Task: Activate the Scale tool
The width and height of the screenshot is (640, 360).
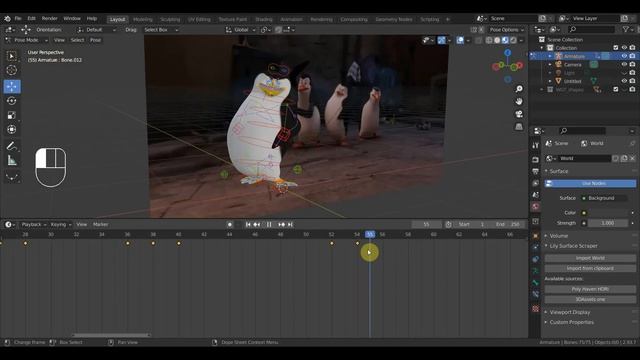Action: [x=11, y=116]
